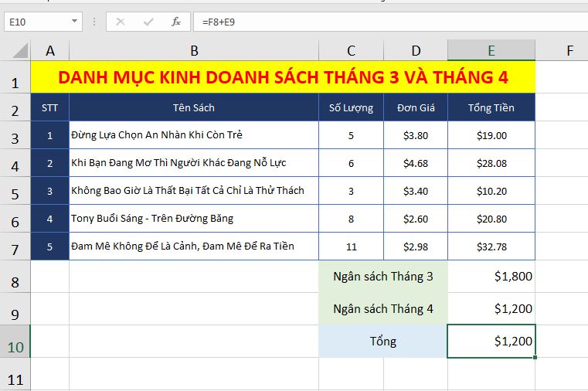
Task: Click the price cell $4.68
Action: coord(416,163)
